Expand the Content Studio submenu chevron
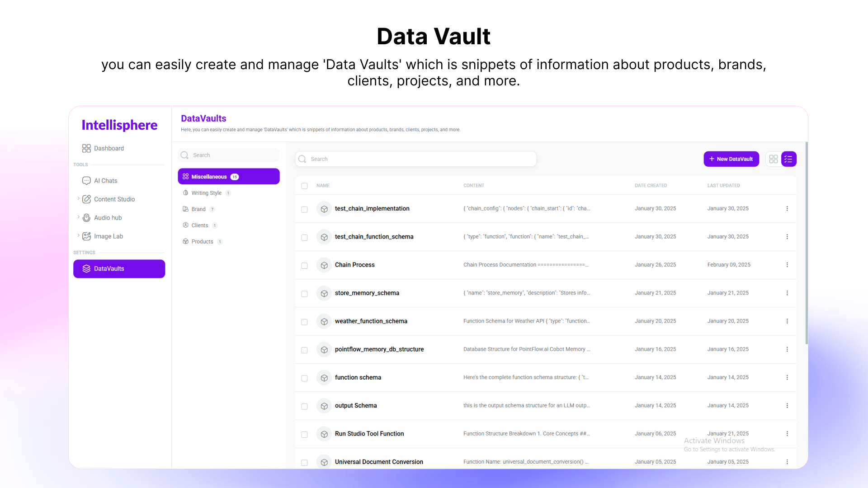The width and height of the screenshot is (868, 488). (78, 198)
